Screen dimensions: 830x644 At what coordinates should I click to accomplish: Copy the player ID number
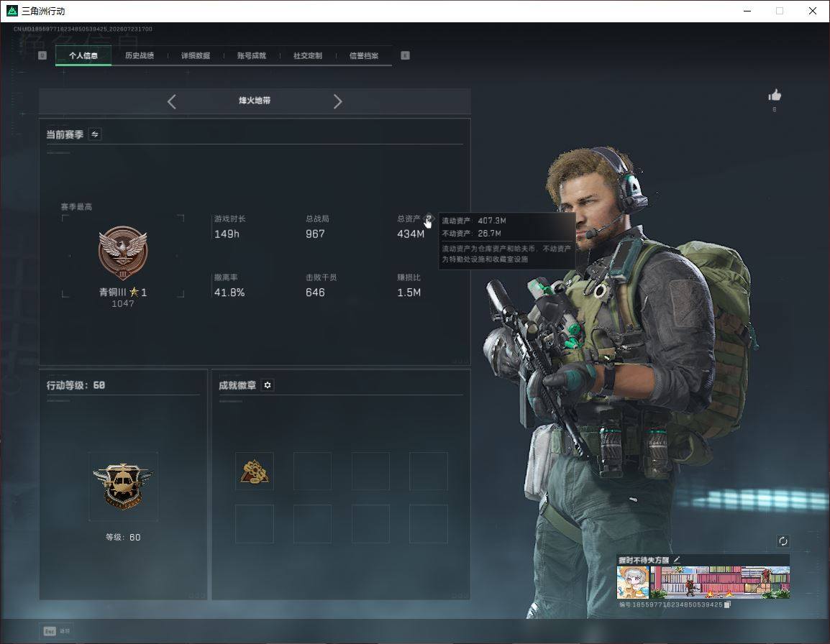pos(727,604)
